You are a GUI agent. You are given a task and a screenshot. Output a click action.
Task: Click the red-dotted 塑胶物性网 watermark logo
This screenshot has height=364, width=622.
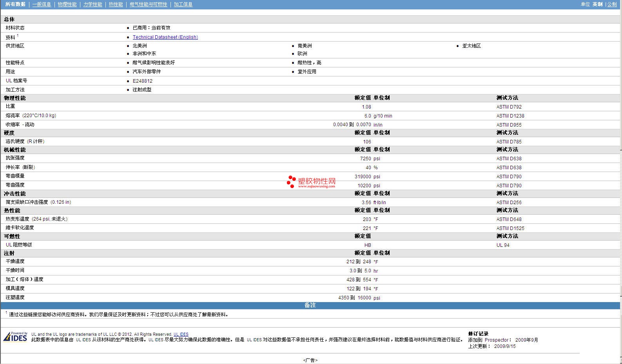coord(311,182)
